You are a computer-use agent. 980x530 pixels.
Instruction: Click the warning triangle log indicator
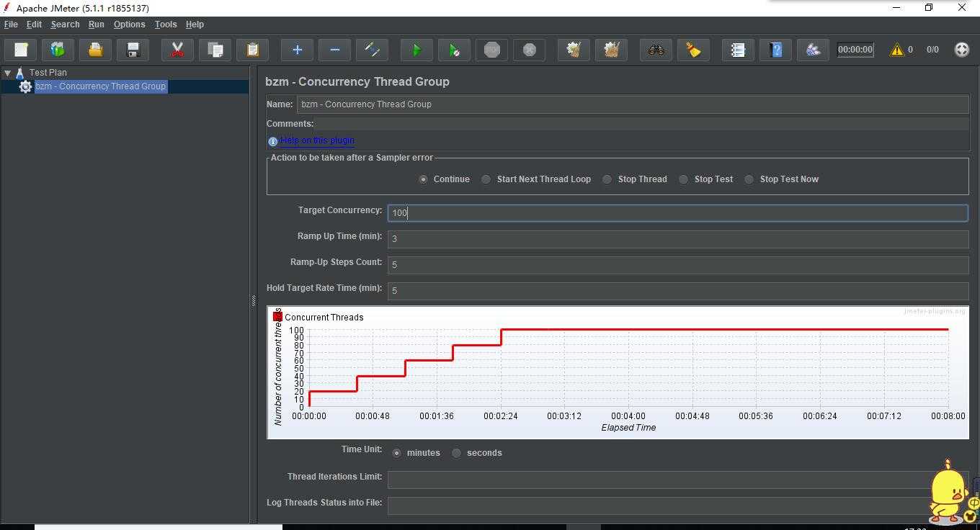[x=896, y=50]
